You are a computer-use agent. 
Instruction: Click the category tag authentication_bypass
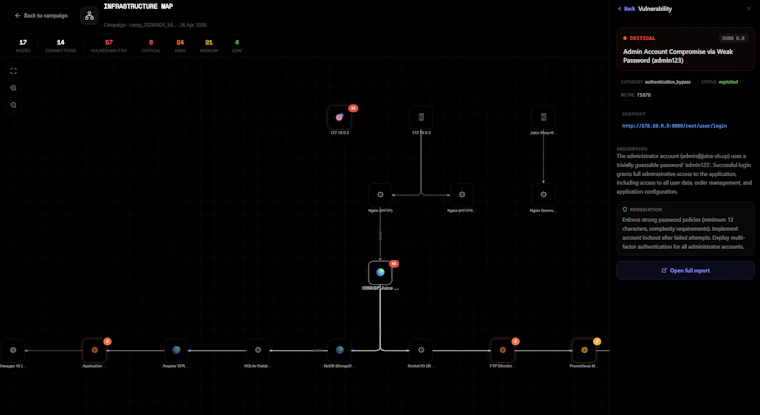tap(656, 82)
